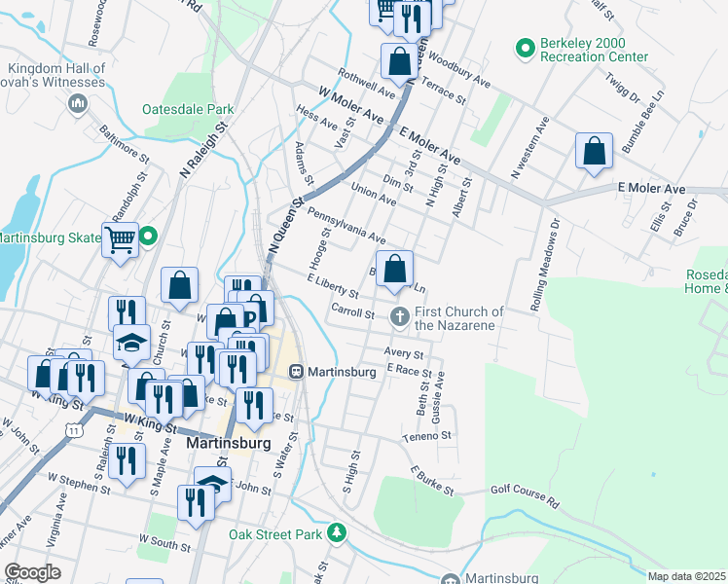
Task: Click the shopping bag marker on E Moler Ave
Action: (594, 153)
